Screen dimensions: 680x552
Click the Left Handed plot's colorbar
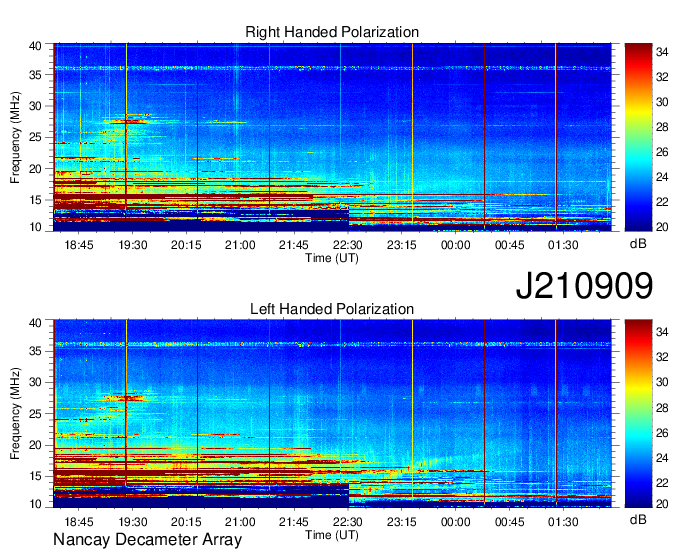(638, 414)
